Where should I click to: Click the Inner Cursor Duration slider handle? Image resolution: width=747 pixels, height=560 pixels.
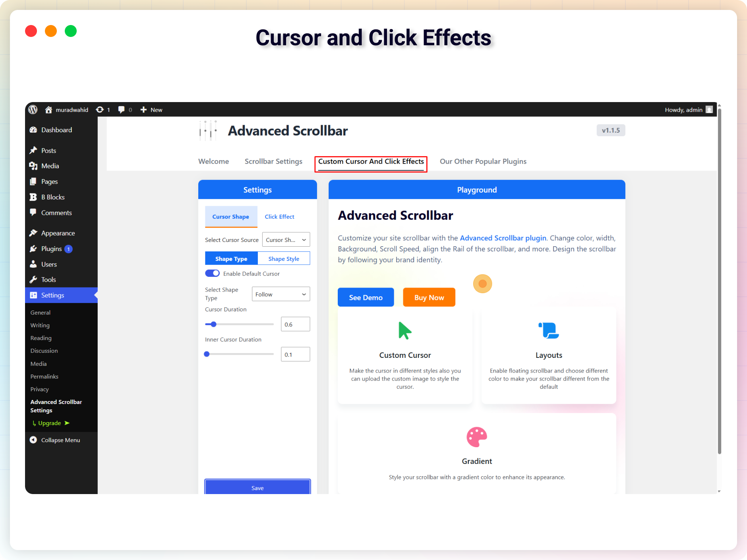[207, 354]
